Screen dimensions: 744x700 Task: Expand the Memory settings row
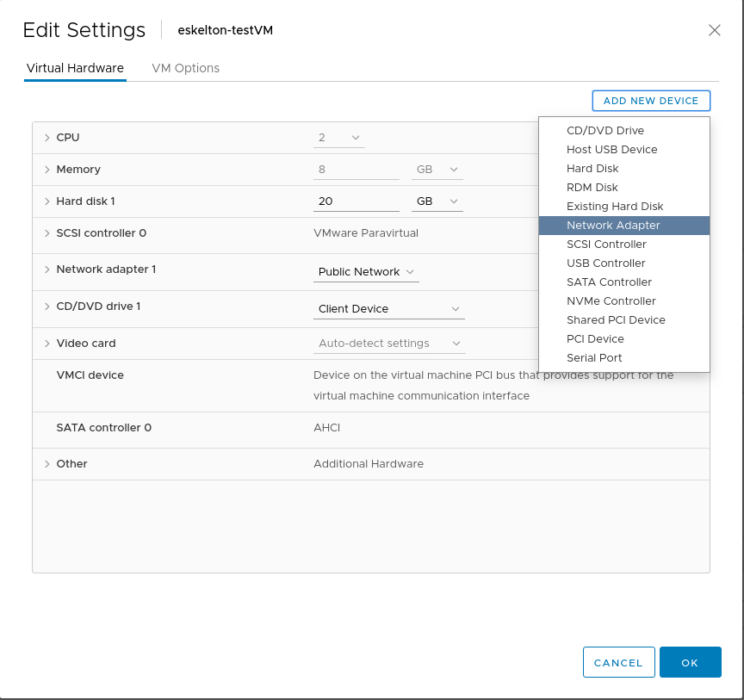coord(47,170)
